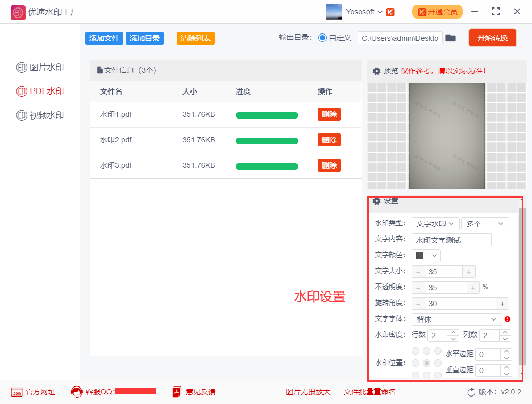Click the 客服QQ headset icon
532x404 pixels.
77,392
